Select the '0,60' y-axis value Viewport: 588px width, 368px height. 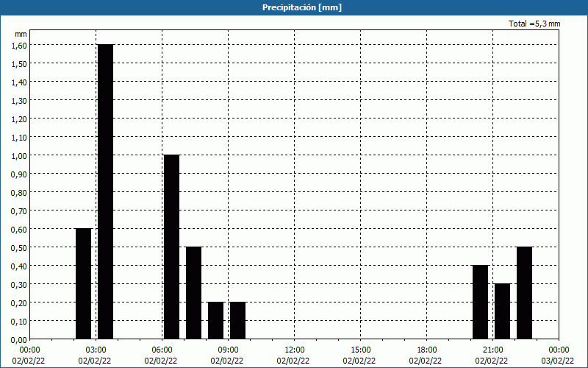tap(19, 229)
